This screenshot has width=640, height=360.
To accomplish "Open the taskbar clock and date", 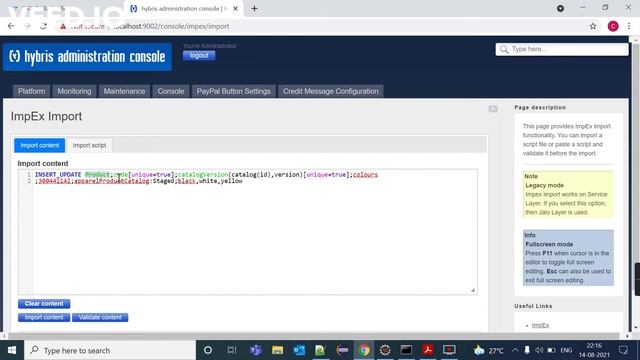I will click(594, 350).
